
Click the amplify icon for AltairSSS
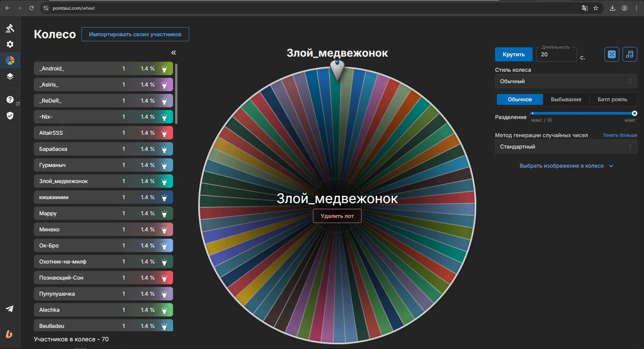[164, 133]
